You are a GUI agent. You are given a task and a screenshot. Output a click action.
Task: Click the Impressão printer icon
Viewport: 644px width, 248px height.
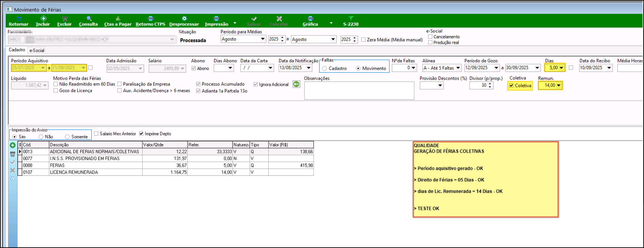point(216,18)
